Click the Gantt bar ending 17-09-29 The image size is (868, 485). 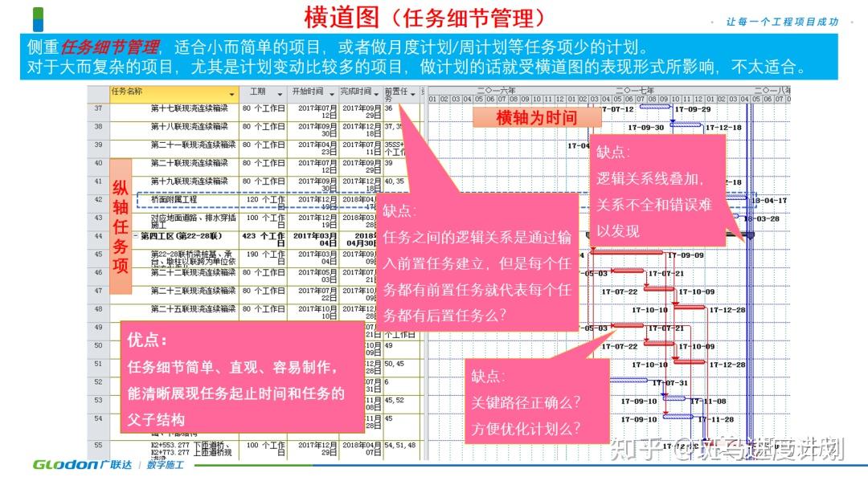657,108
